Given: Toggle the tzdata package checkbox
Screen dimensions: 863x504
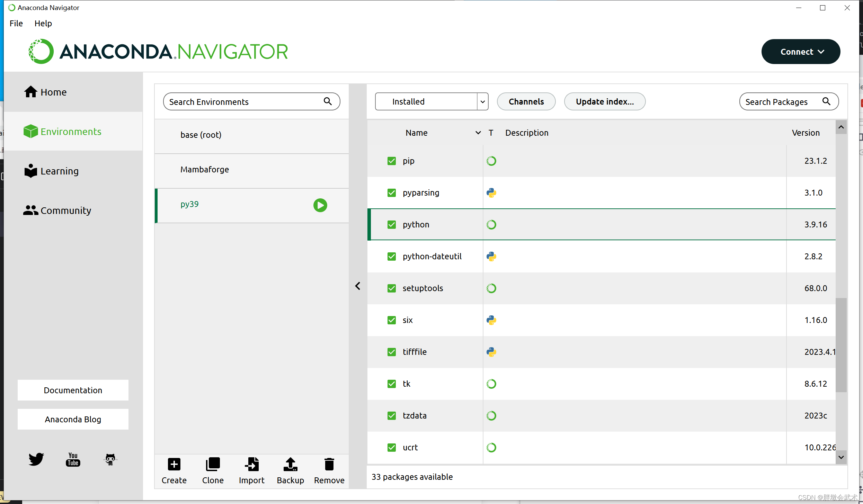Looking at the screenshot, I should pyautogui.click(x=392, y=416).
